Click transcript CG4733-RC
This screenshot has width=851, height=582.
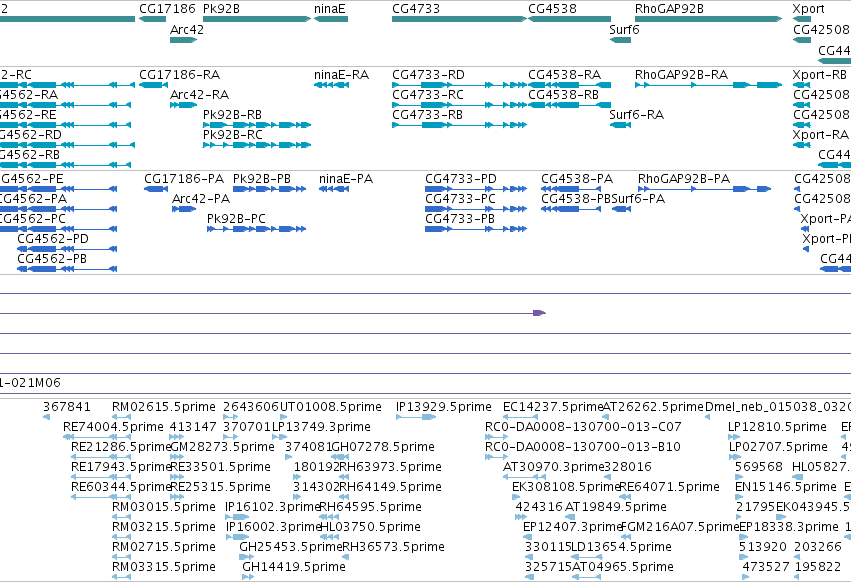pyautogui.click(x=428, y=95)
